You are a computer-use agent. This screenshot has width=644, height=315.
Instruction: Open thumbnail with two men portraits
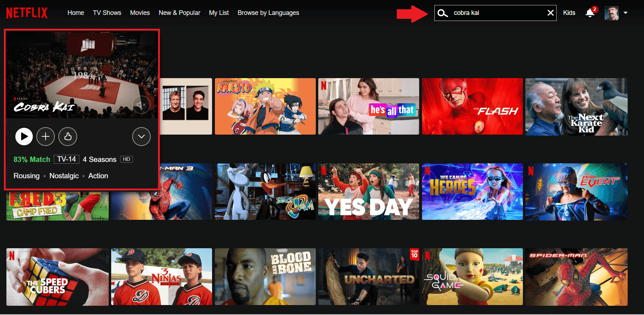click(186, 107)
